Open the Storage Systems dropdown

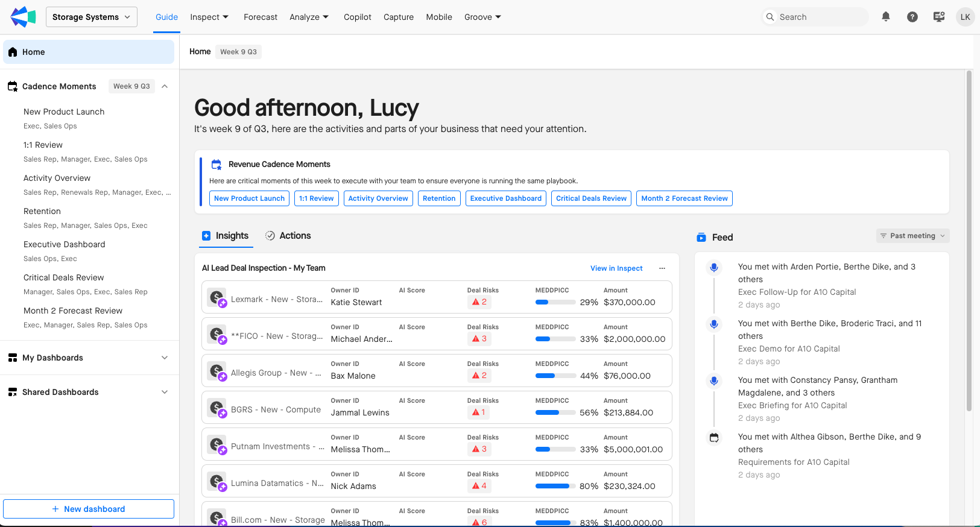(92, 17)
